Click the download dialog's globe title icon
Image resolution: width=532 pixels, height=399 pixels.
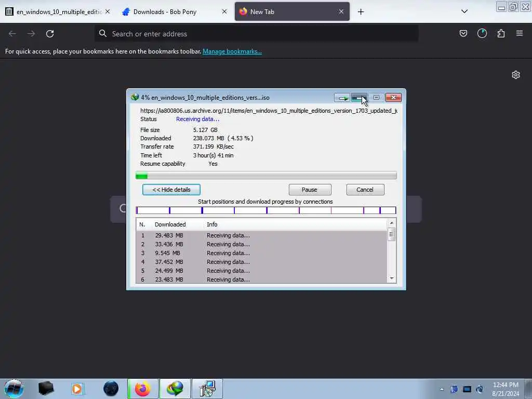pyautogui.click(x=135, y=97)
